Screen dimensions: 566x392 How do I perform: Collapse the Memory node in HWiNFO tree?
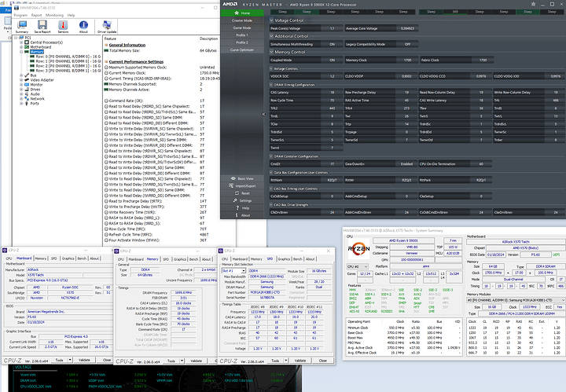[x=21, y=52]
